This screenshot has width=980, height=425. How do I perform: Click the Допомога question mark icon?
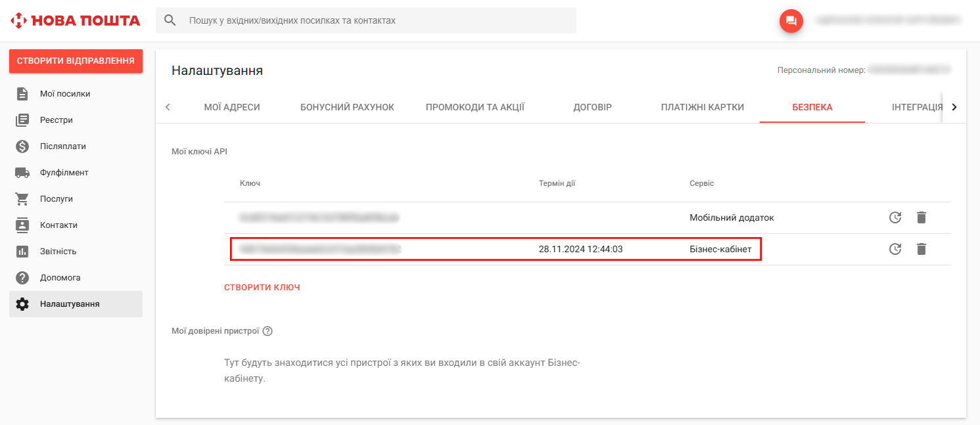tap(22, 278)
